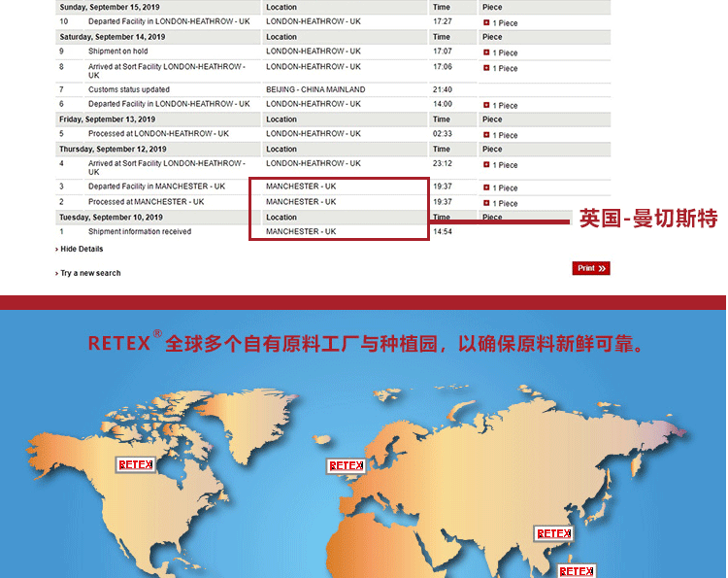The height and width of the screenshot is (578, 728).
Task: Click the Shipment information received entry
Action: pyautogui.click(x=140, y=231)
